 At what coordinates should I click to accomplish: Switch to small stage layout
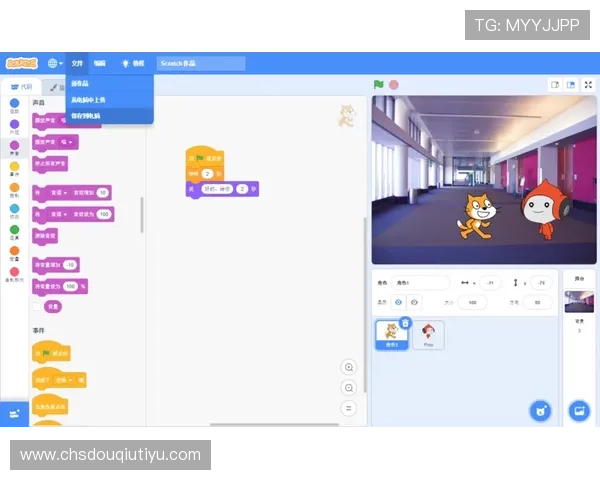point(555,85)
